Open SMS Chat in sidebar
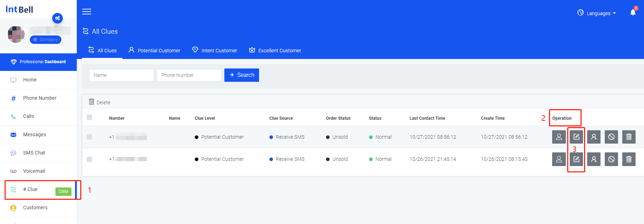 39,153
